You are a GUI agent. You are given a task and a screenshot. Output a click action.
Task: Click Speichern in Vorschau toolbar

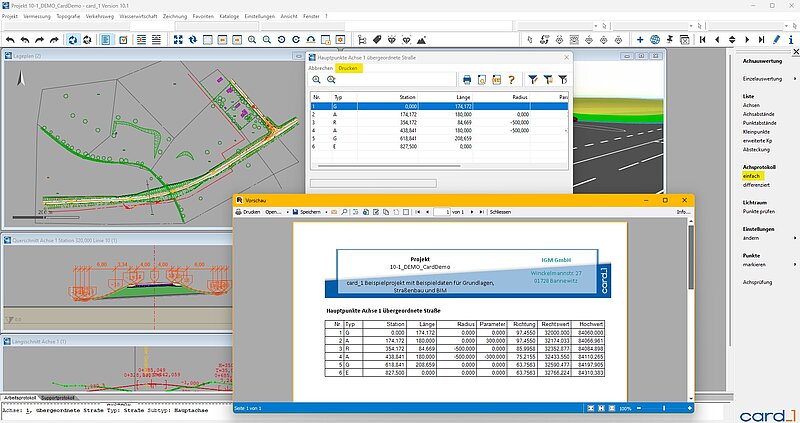point(307,212)
